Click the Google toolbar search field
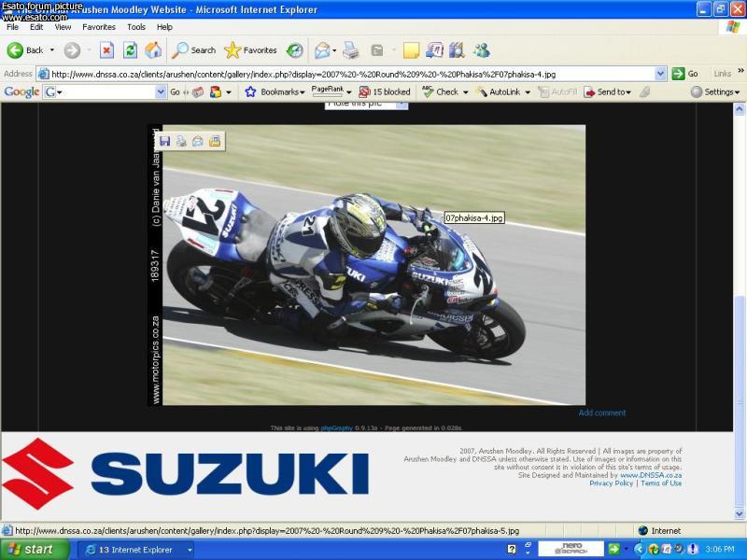Image resolution: width=747 pixels, height=560 pixels. click(105, 91)
